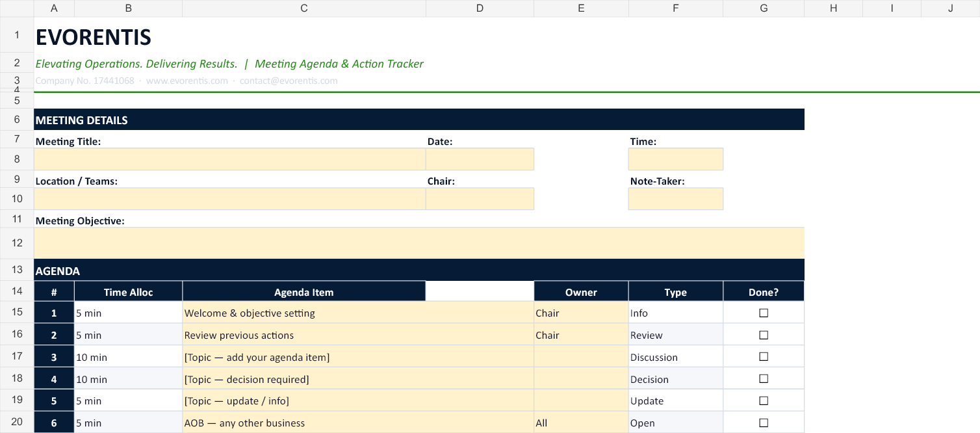Tick the Done checkbox for Welcome & objective setting

pos(764,313)
